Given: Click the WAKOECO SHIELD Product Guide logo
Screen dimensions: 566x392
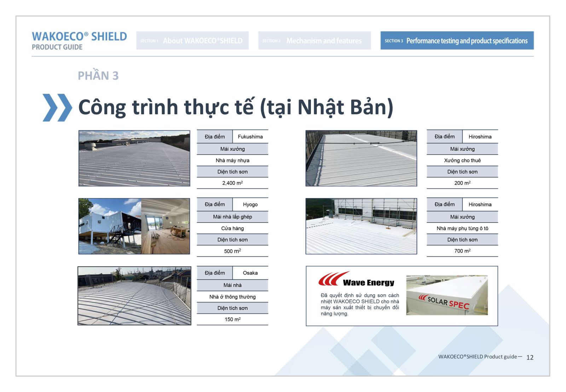Looking at the screenshot, I should coord(79,41).
